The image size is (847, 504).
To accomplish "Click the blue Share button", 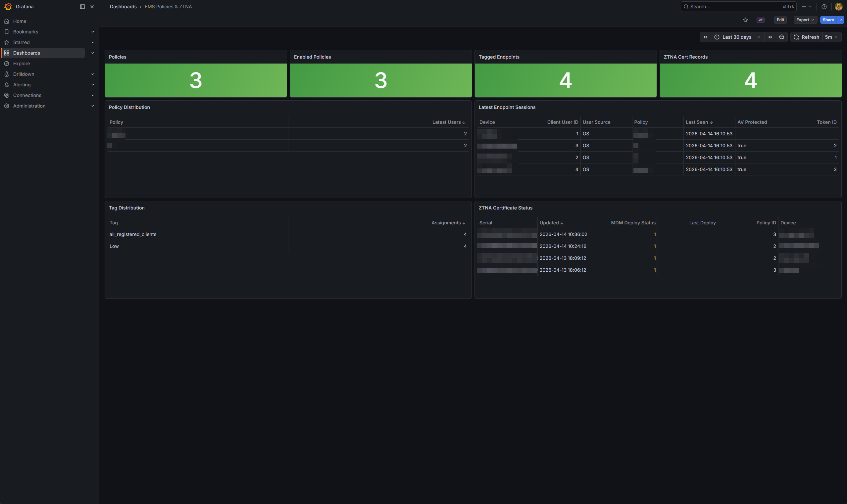I will click(x=828, y=20).
